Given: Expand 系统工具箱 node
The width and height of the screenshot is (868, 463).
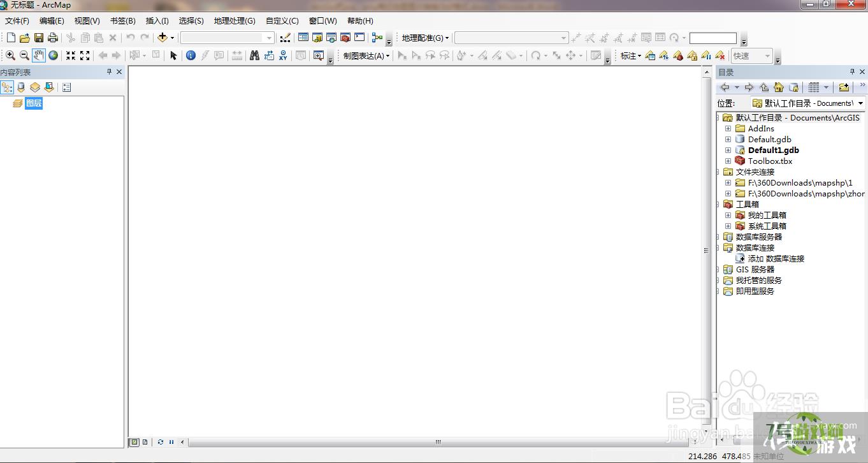Looking at the screenshot, I should [x=728, y=226].
